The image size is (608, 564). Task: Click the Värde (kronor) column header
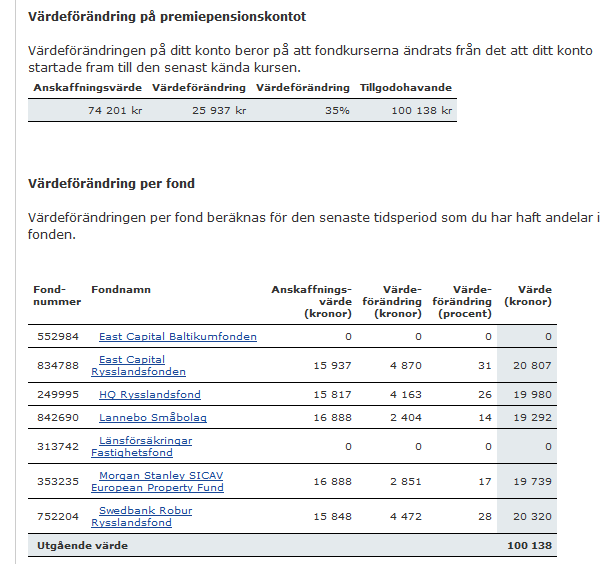(528, 296)
